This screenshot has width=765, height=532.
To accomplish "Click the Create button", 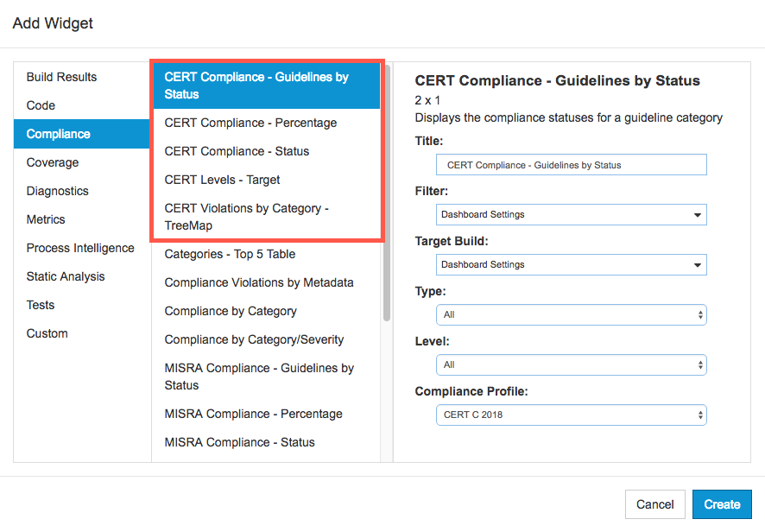I will [722, 504].
